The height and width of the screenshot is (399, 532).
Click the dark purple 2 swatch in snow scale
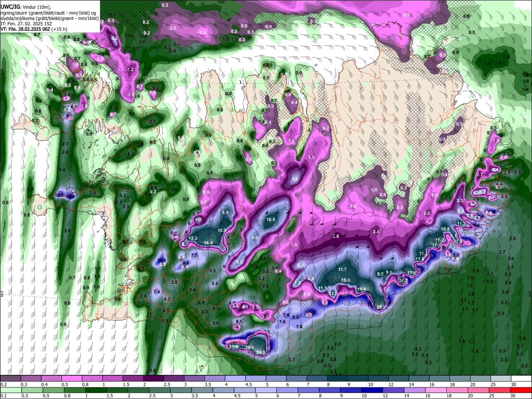pos(153,379)
